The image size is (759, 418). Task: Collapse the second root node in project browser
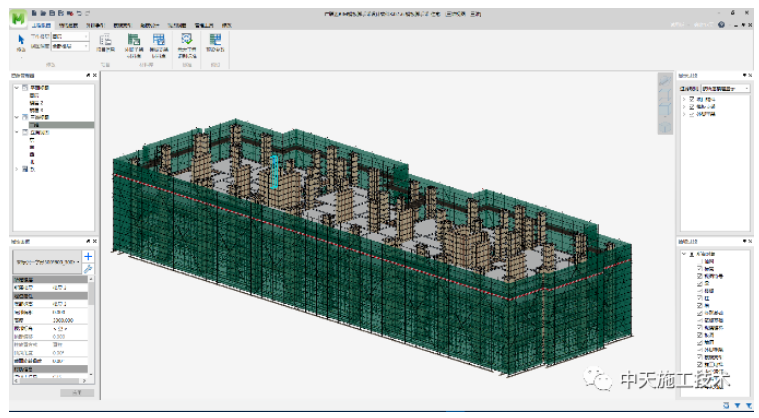pyautogui.click(x=16, y=117)
